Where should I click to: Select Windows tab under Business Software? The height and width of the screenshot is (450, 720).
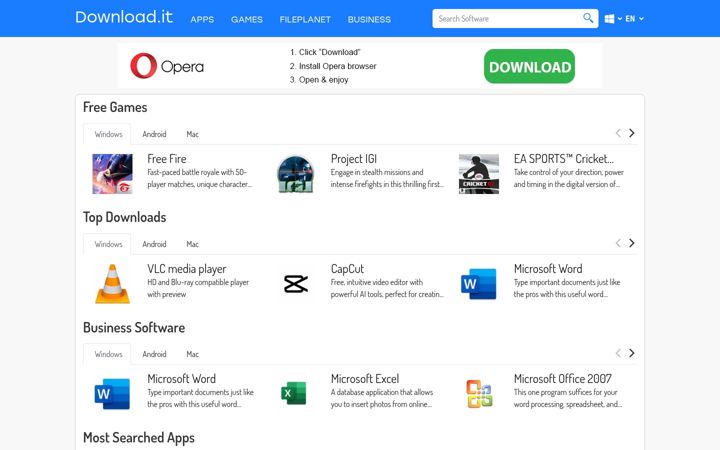coord(108,354)
